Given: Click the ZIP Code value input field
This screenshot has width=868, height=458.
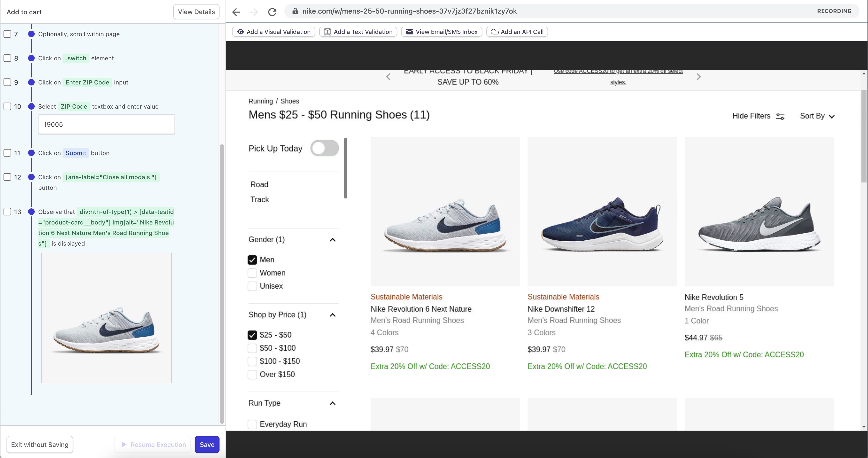Looking at the screenshot, I should [106, 124].
